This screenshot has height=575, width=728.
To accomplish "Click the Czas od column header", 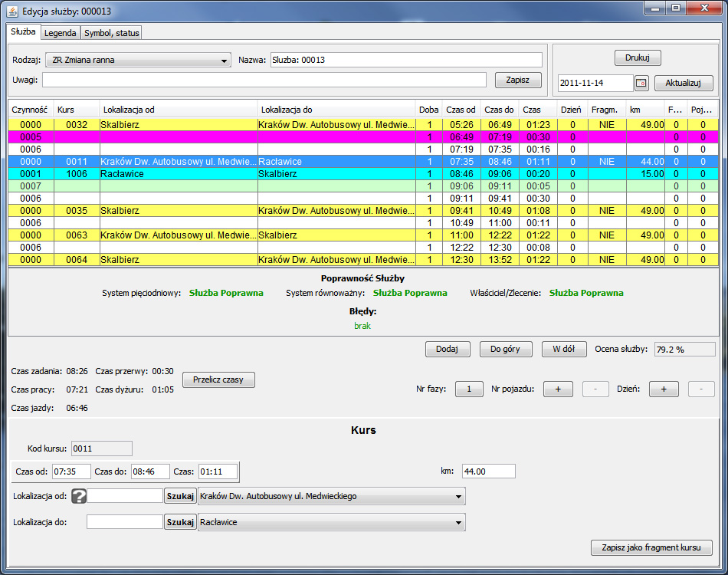I will tap(461, 110).
